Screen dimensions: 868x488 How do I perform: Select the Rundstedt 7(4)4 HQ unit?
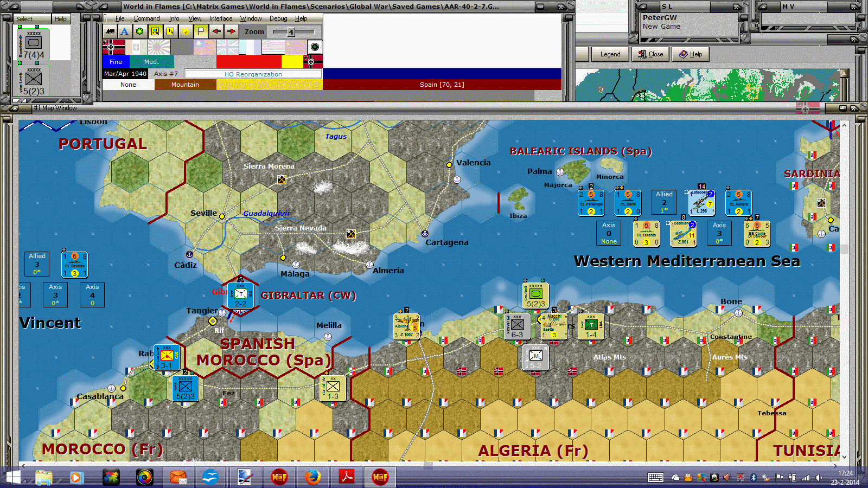tap(34, 45)
